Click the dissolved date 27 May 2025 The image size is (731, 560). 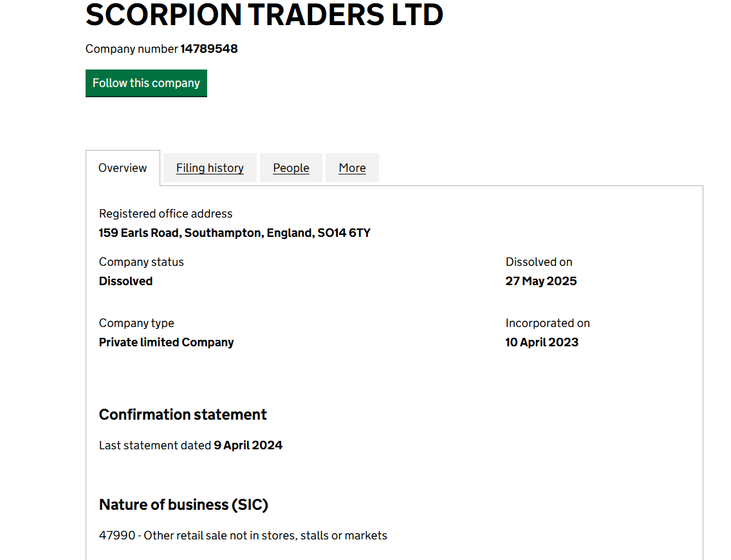click(x=541, y=281)
